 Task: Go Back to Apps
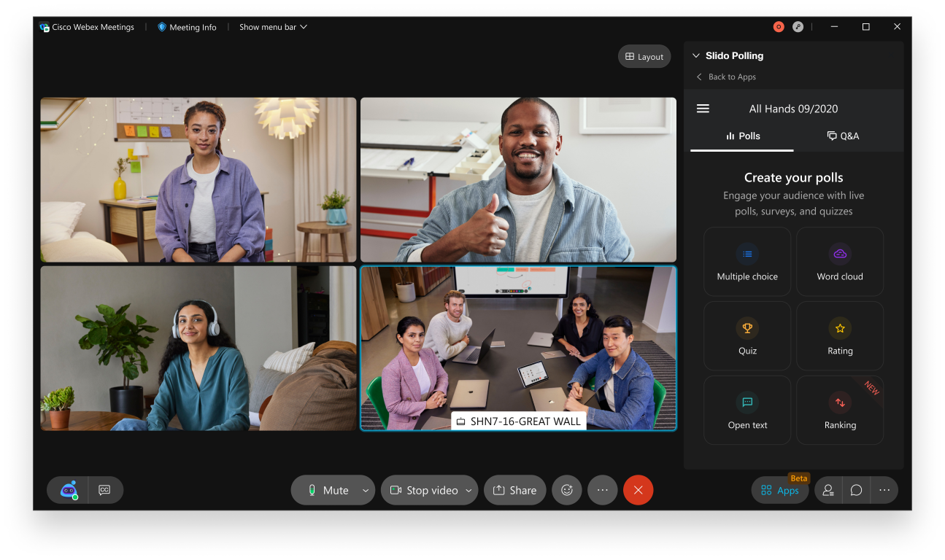coord(726,77)
